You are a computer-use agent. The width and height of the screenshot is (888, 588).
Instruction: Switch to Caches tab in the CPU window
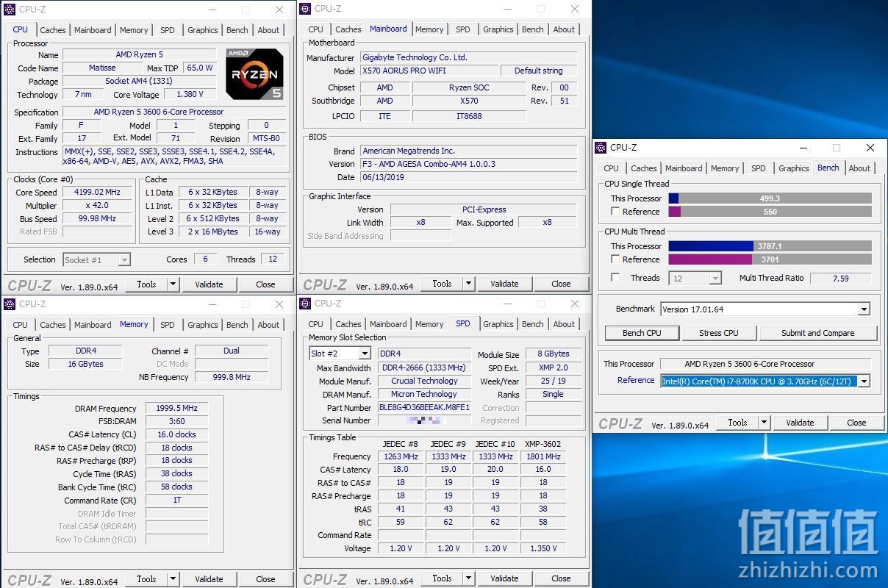pos(53,30)
